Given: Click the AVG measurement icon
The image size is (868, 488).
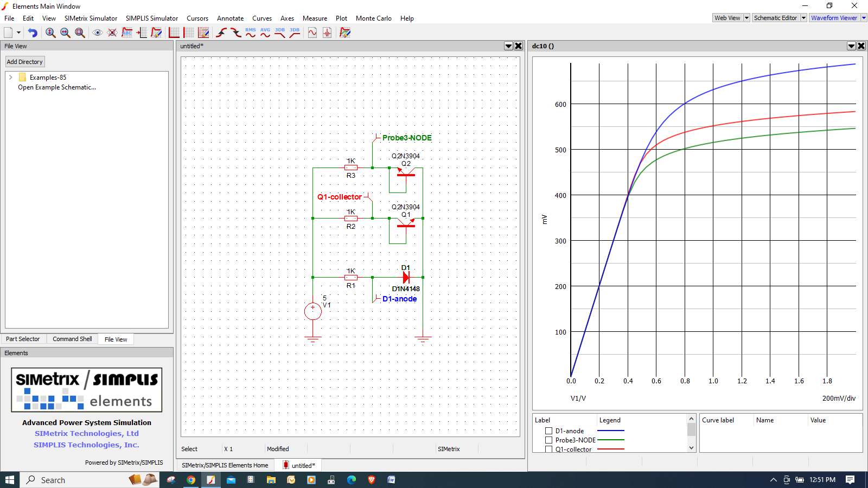Looking at the screenshot, I should [265, 33].
